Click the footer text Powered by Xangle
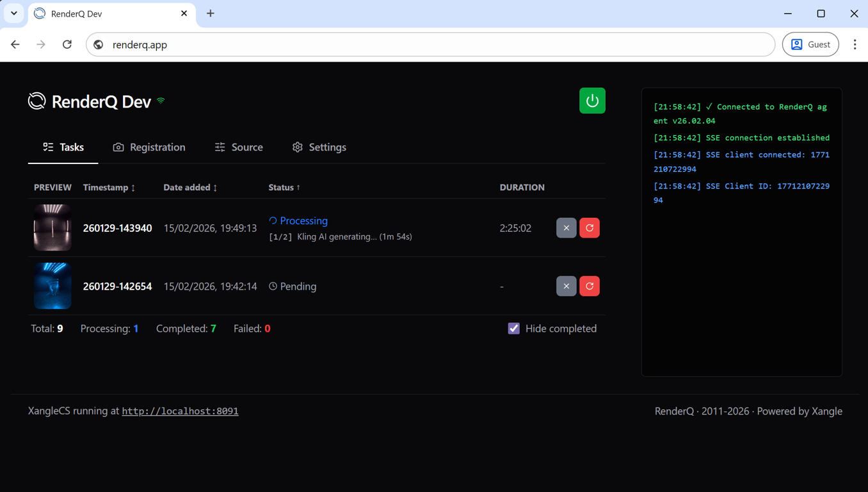Viewport: 868px width, 492px height. (800, 411)
